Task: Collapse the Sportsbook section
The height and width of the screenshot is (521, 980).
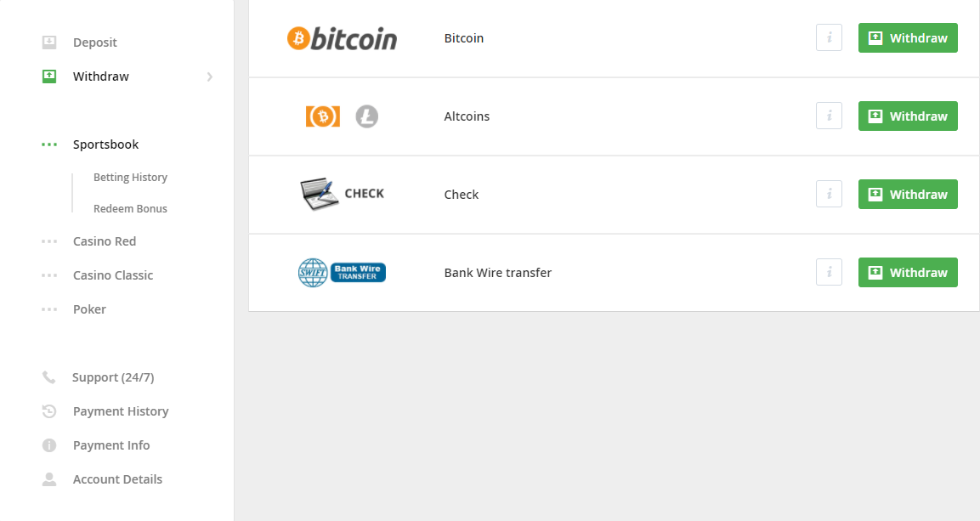Action: [x=105, y=144]
